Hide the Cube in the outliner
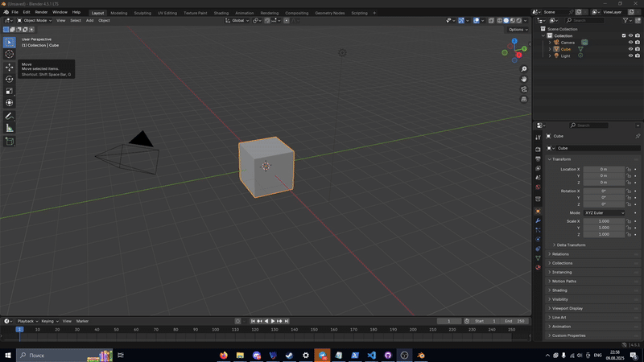This screenshot has width=644, height=362. pos(630,49)
